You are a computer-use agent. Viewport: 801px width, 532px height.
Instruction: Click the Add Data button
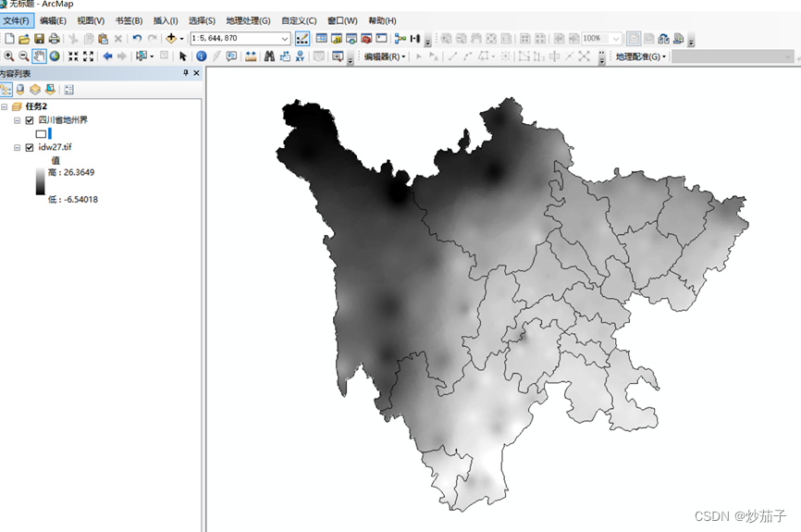pos(172,39)
